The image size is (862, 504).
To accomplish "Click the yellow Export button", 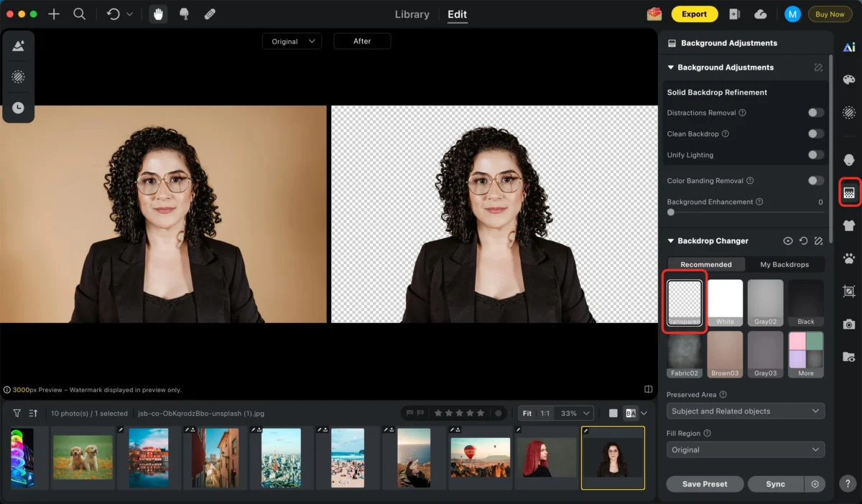I will click(694, 14).
